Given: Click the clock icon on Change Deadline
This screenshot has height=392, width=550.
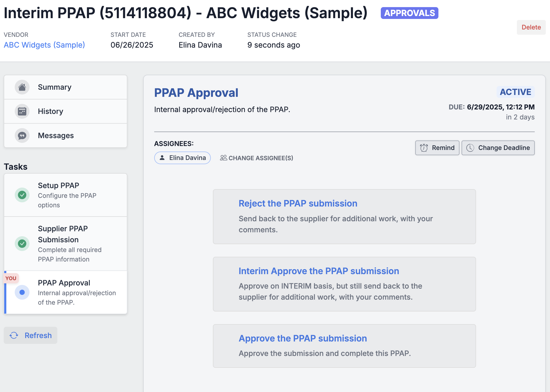Looking at the screenshot, I should (470, 148).
